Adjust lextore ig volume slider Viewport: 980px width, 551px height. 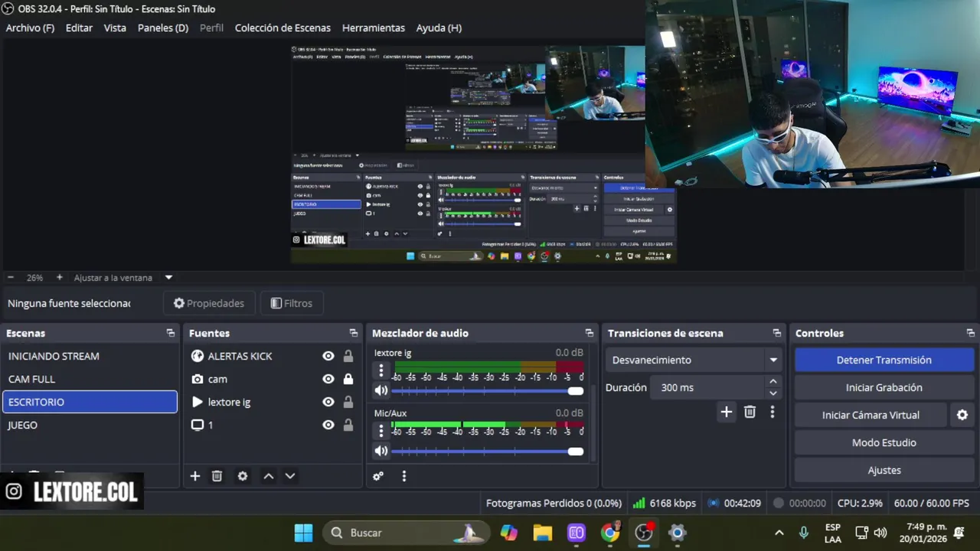pyautogui.click(x=488, y=390)
